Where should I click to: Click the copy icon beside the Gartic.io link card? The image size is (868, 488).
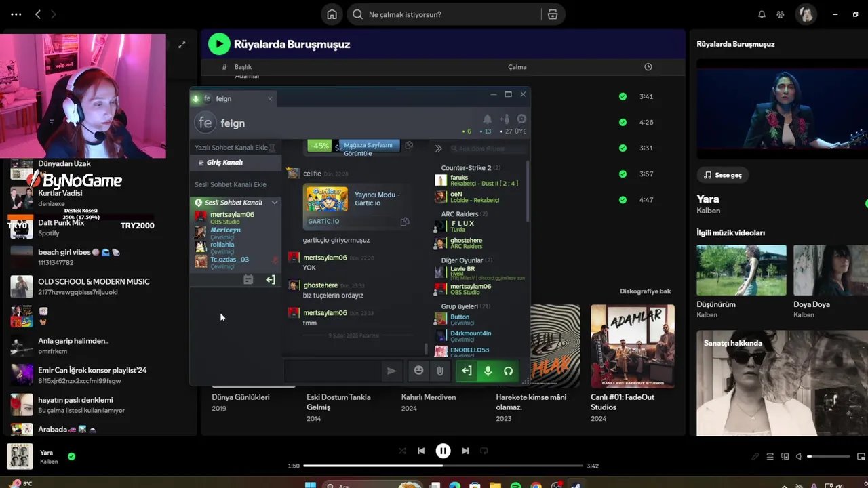pos(405,222)
